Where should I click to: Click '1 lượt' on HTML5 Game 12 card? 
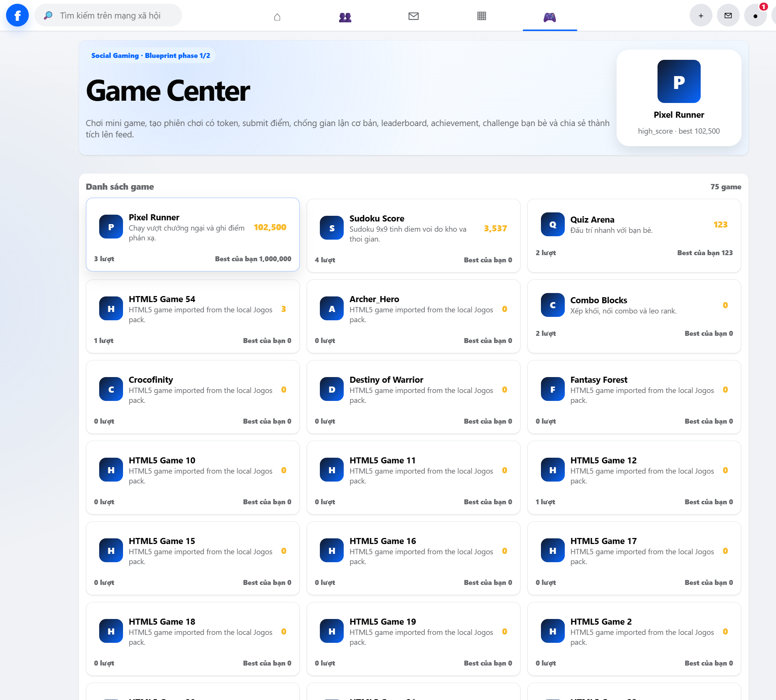pyautogui.click(x=545, y=502)
